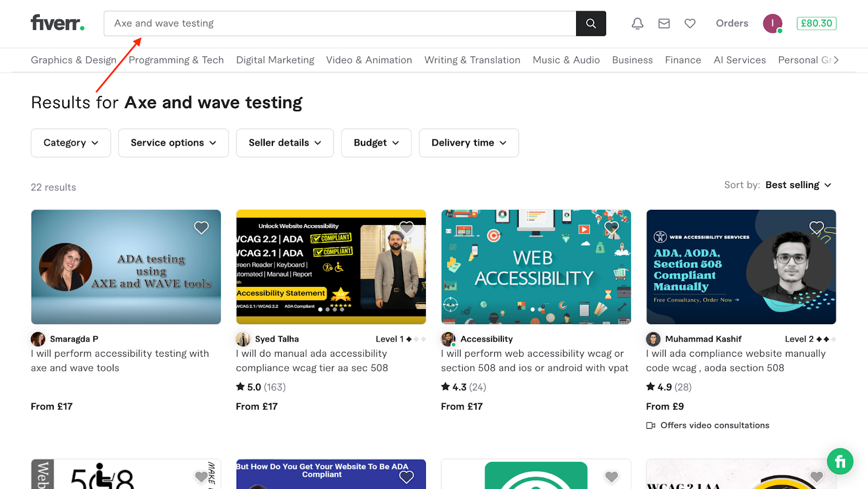Open the Web Accessibility teal thumbnail
868x489 pixels.
(536, 267)
